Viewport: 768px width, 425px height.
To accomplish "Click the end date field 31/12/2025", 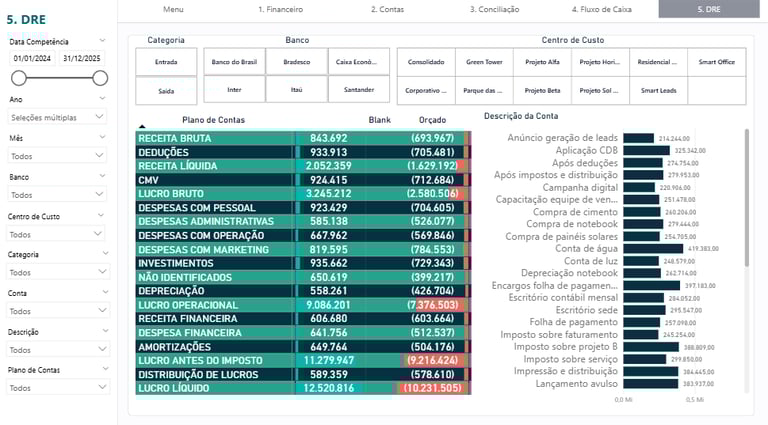I will tap(82, 59).
